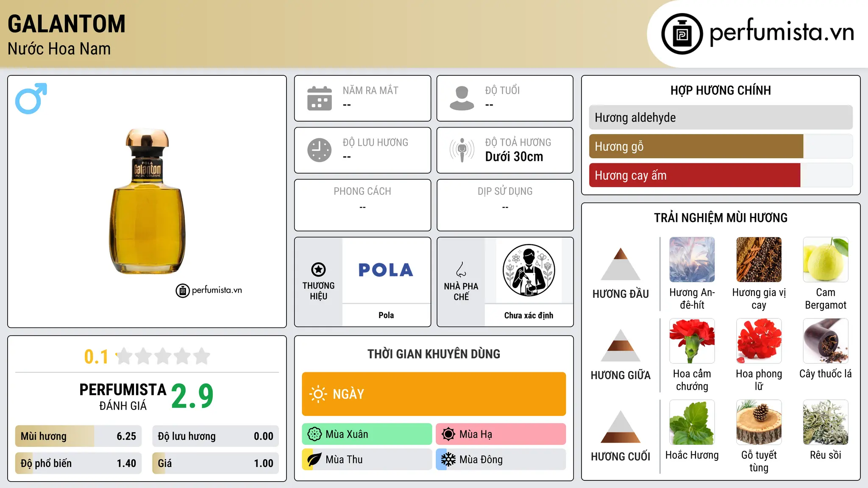Click the GALANTOM title heading
Image resolution: width=868 pixels, height=488 pixels.
coord(67,24)
